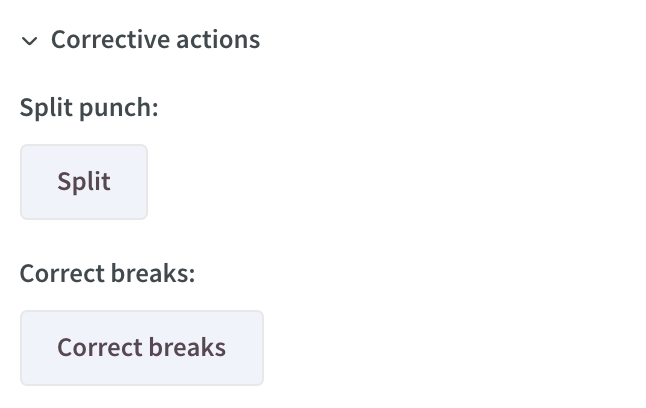The height and width of the screenshot is (408, 646).
Task: Select the Split punch label text
Action: pyautogui.click(x=89, y=108)
